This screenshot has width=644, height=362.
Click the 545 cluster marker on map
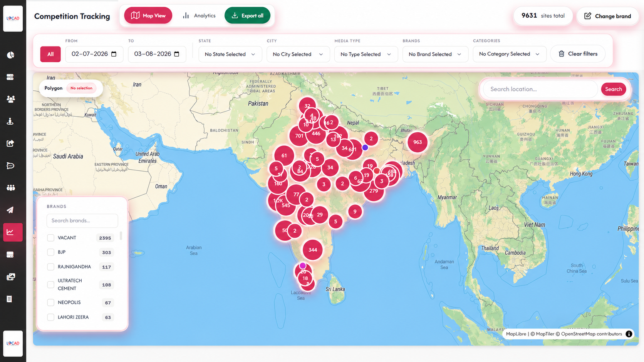286,205
